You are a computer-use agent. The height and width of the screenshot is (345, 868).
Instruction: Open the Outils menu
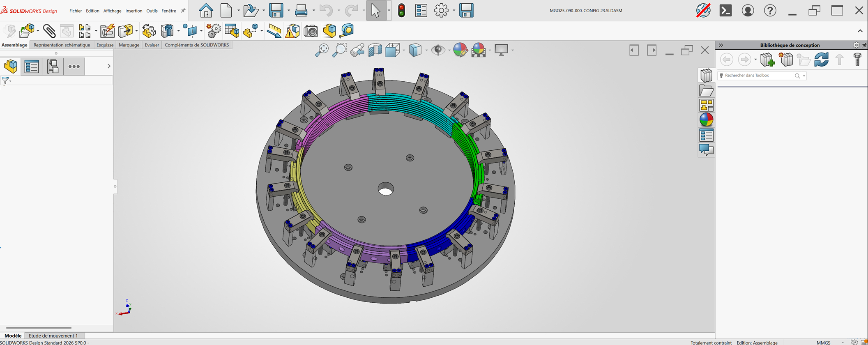152,11
